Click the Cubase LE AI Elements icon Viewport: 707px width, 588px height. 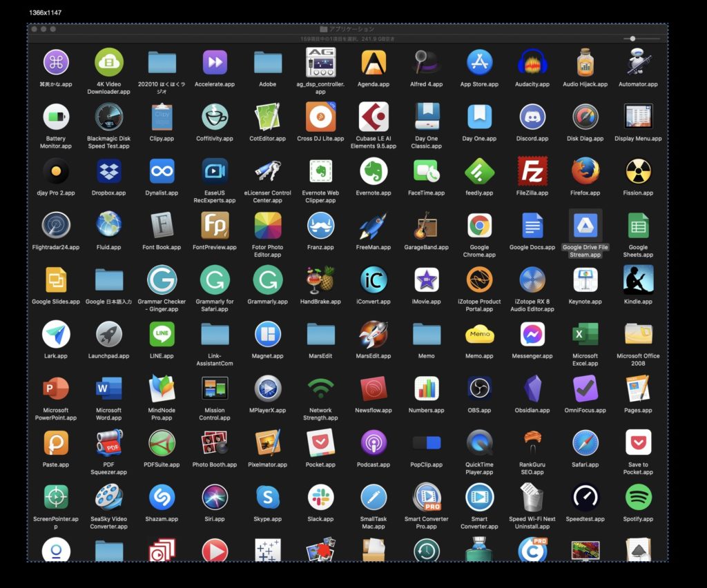tap(374, 117)
